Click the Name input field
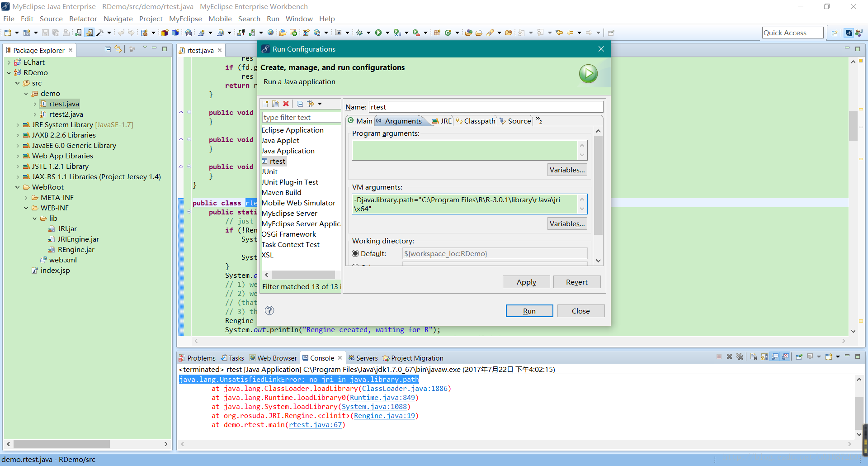 [x=486, y=107]
